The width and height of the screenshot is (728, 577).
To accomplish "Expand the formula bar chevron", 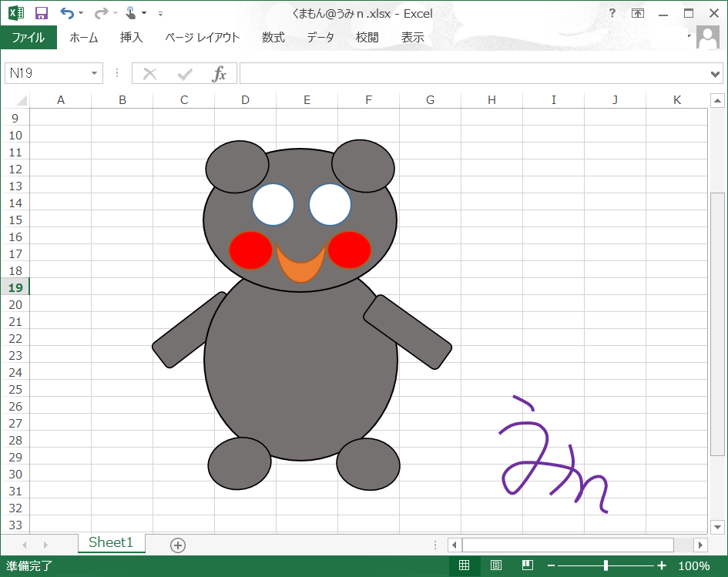I will coord(715,74).
